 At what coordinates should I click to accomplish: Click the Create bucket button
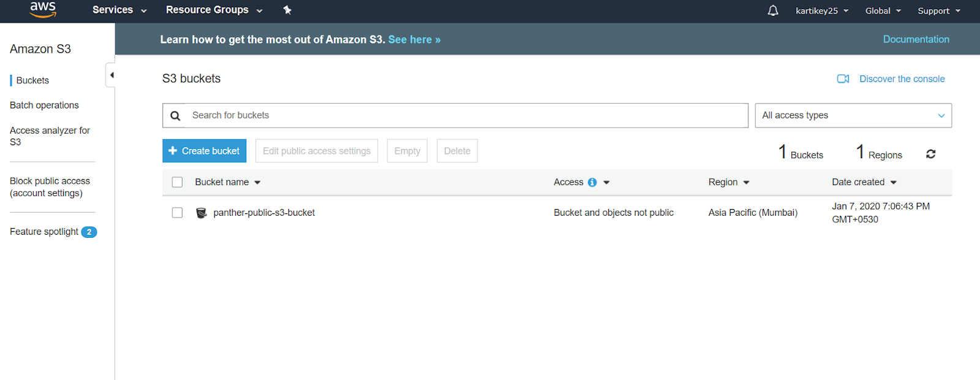204,151
